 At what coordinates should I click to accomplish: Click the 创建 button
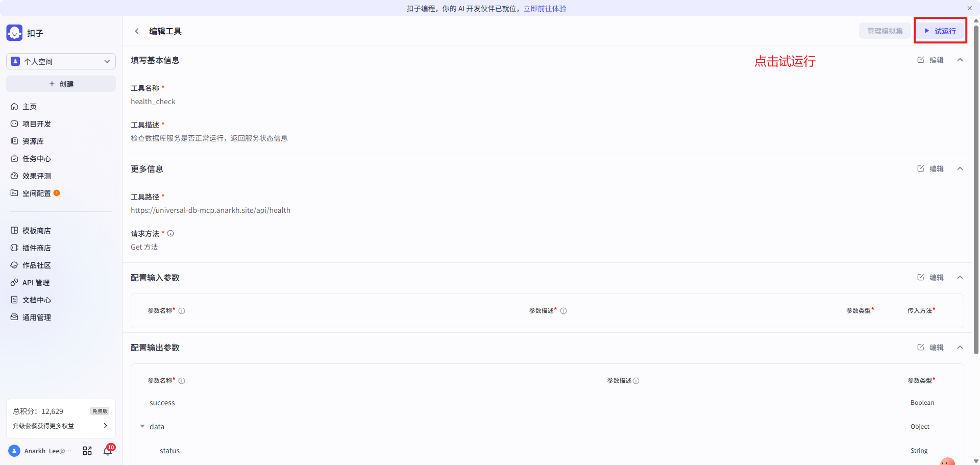coord(61,84)
